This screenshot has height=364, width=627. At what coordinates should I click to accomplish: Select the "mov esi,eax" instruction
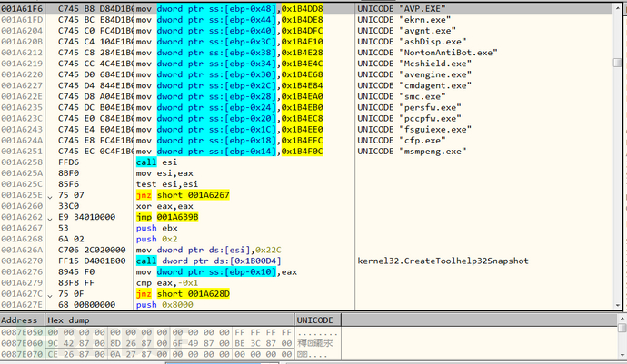coord(164,173)
